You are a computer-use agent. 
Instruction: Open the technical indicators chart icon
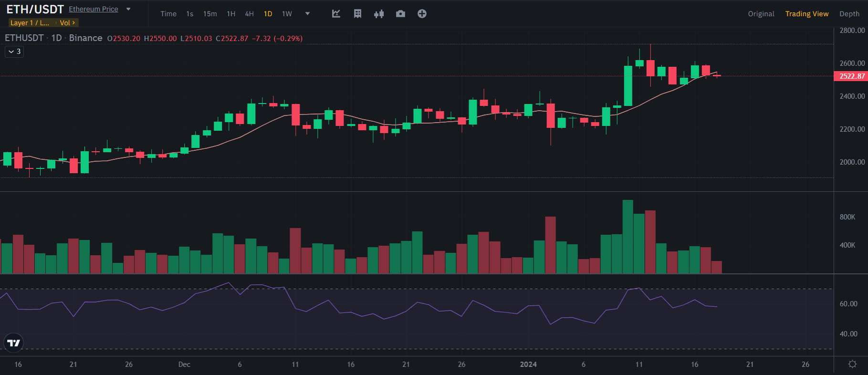336,14
